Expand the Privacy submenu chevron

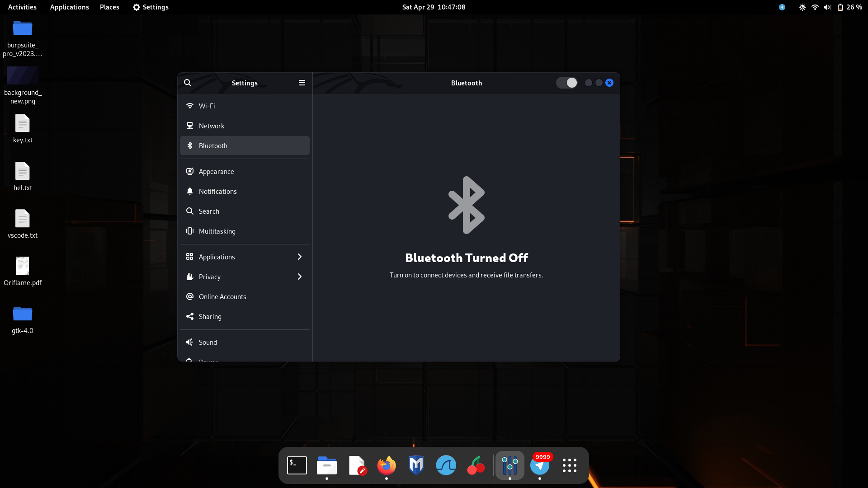[x=299, y=277]
